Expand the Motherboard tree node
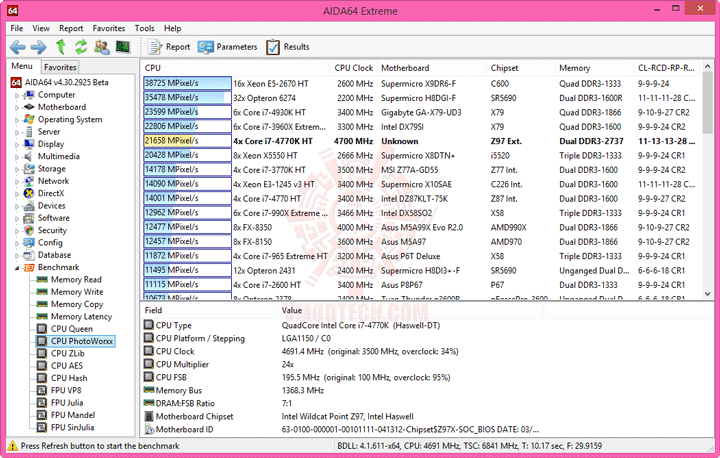 (17, 108)
